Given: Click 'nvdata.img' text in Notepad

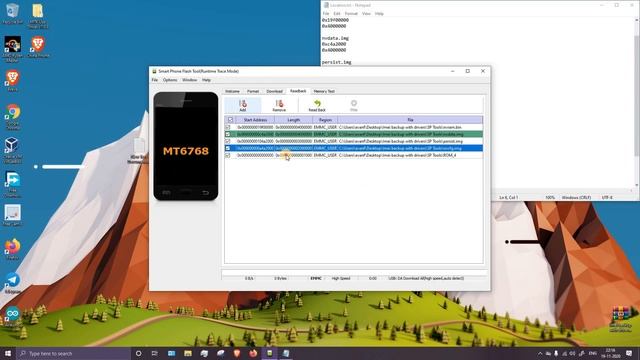Looking at the screenshot, I should [335, 38].
